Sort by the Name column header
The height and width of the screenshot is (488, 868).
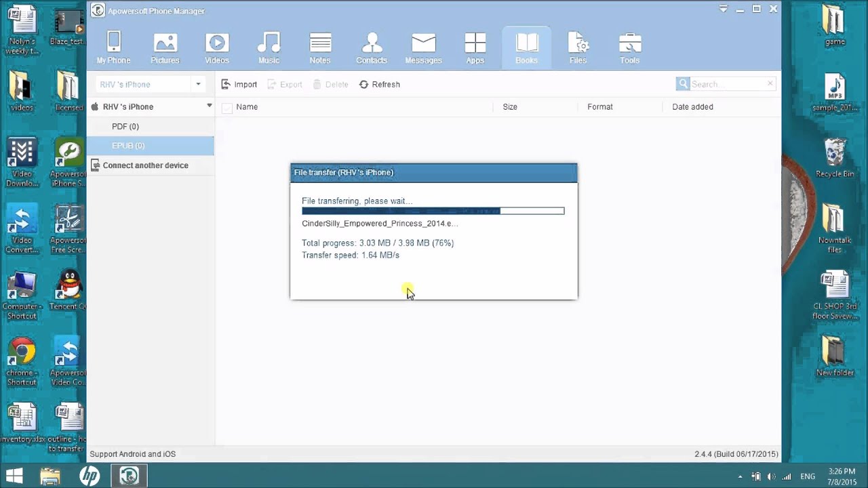tap(247, 107)
